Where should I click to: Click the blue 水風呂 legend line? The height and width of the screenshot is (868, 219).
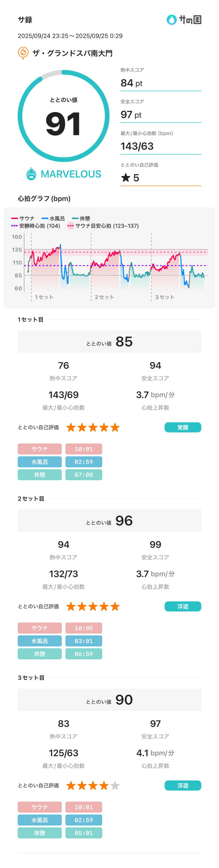(x=45, y=218)
